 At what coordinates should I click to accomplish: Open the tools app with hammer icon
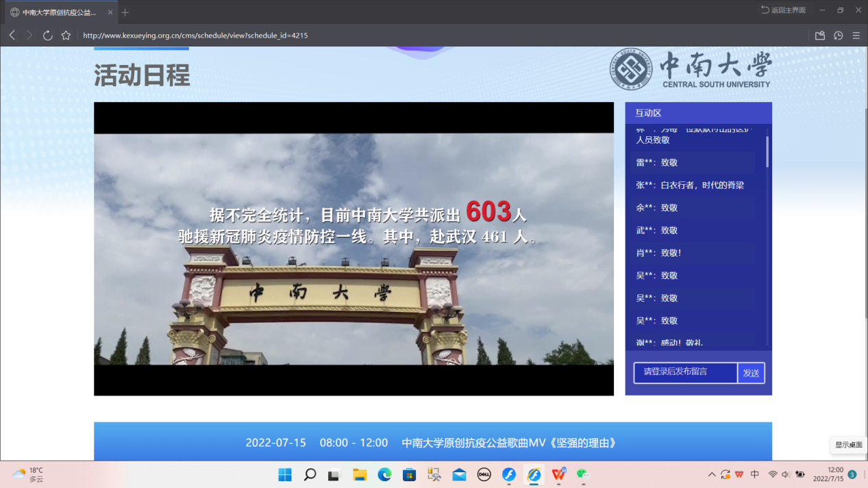(x=434, y=474)
